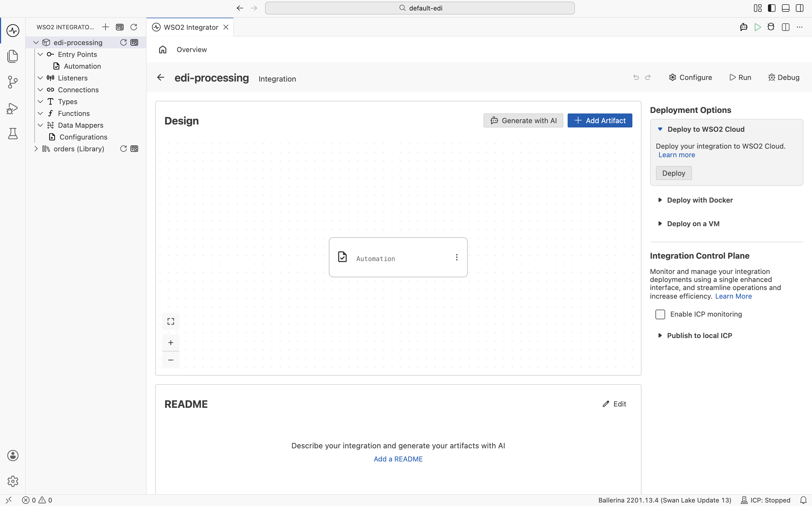
Task: Click the Deploy button
Action: point(674,173)
